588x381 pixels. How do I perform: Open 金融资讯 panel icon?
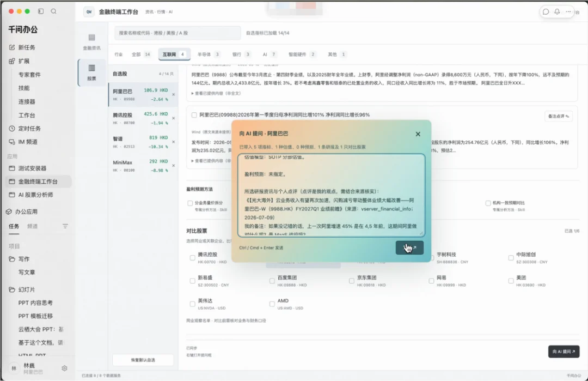pyautogui.click(x=91, y=41)
